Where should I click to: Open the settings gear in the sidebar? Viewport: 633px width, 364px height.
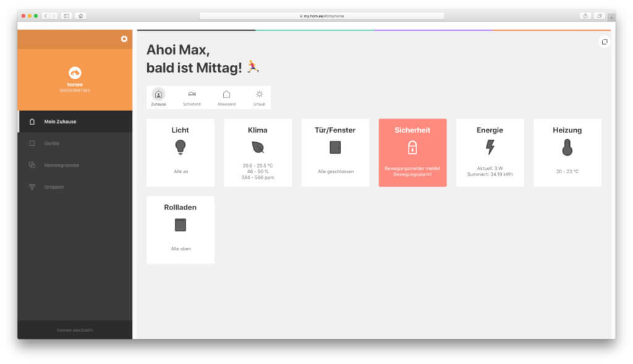tap(124, 38)
